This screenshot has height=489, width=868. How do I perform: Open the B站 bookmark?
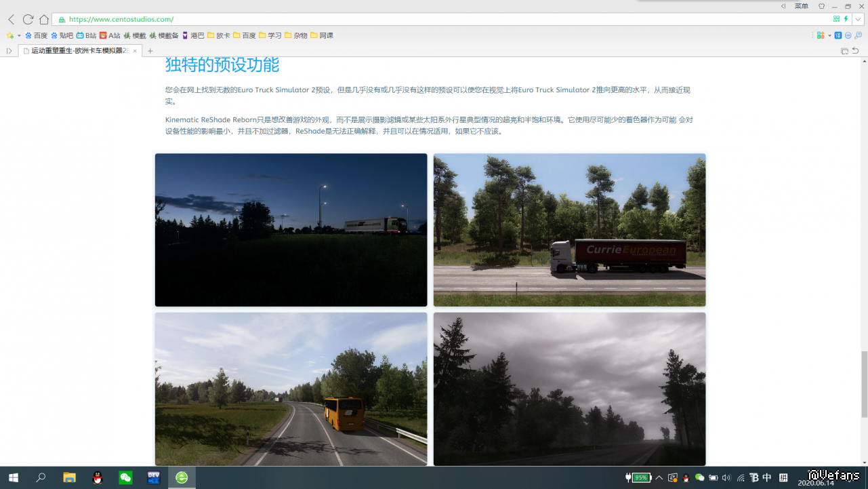86,35
